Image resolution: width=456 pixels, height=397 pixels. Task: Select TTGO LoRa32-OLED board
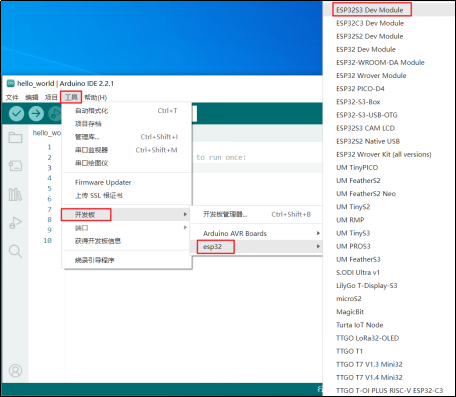389,338
